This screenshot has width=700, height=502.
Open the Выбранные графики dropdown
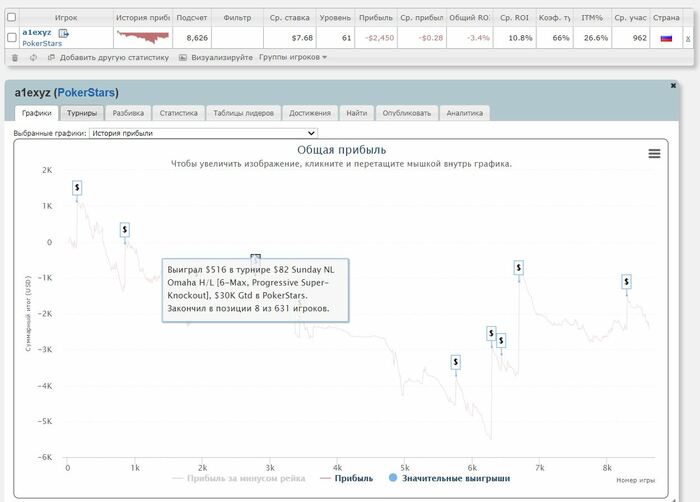204,133
